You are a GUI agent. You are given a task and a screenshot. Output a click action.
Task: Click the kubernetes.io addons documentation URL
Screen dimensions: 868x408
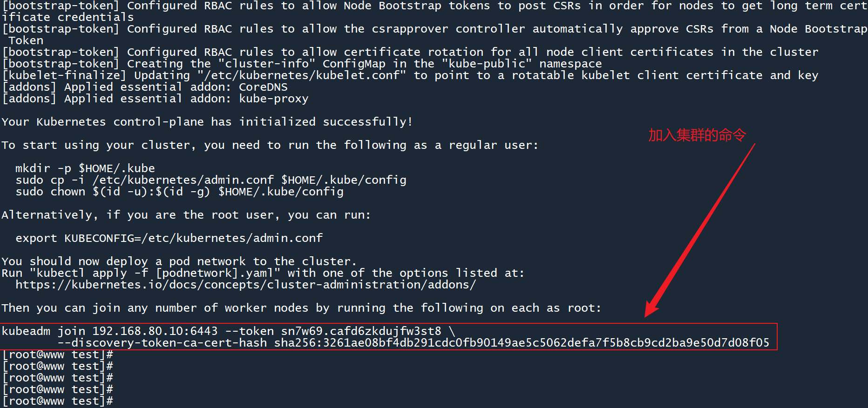click(245, 285)
